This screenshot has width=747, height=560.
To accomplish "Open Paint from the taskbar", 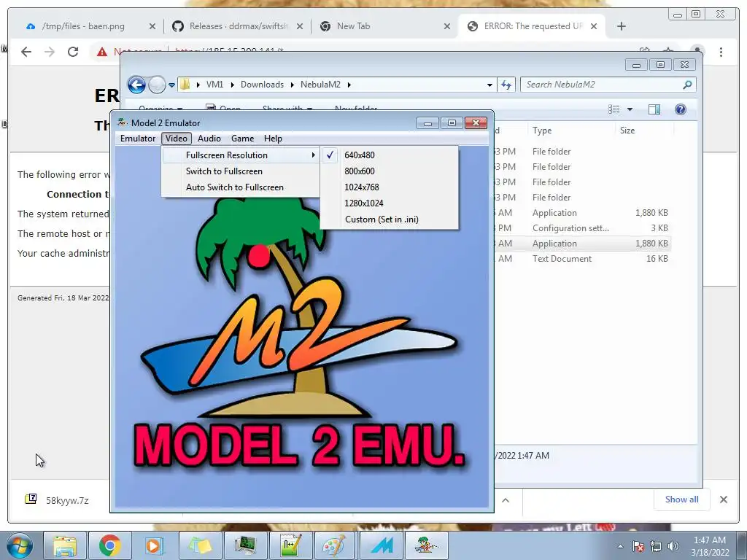I will 336,545.
